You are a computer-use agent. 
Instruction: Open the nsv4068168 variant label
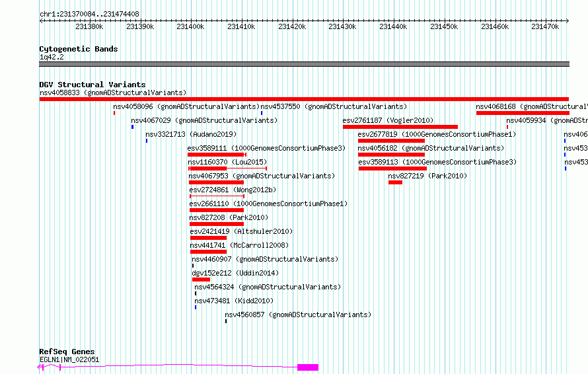pos(532,106)
